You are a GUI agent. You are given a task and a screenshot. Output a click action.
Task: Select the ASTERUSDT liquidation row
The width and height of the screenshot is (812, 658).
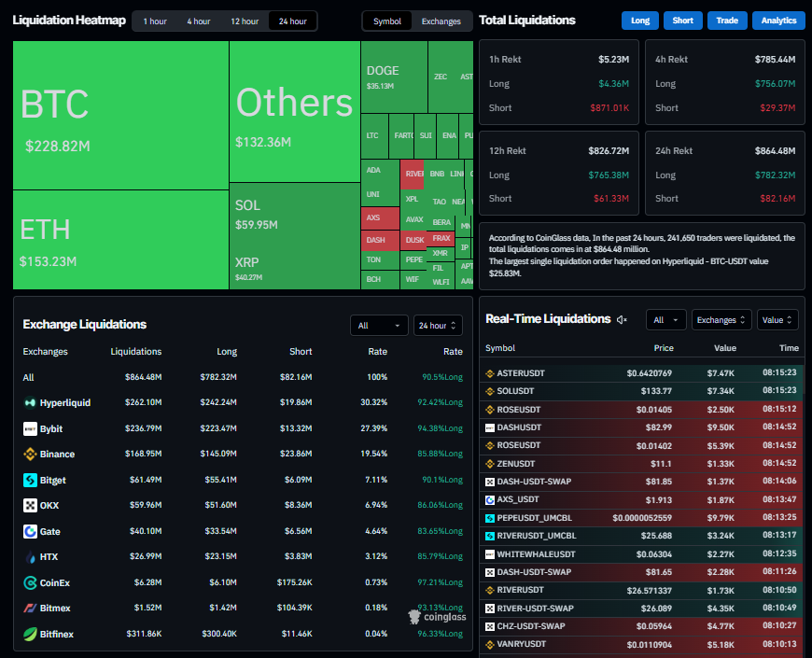642,373
